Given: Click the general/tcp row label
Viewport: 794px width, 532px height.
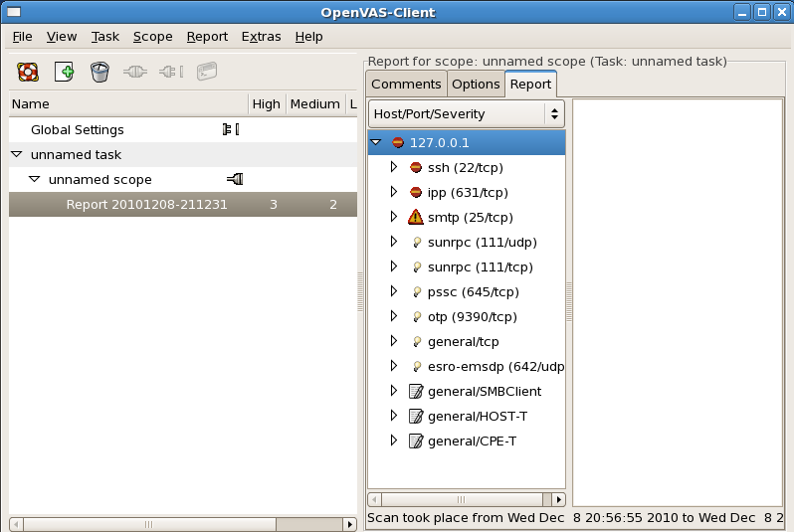Looking at the screenshot, I should (464, 342).
